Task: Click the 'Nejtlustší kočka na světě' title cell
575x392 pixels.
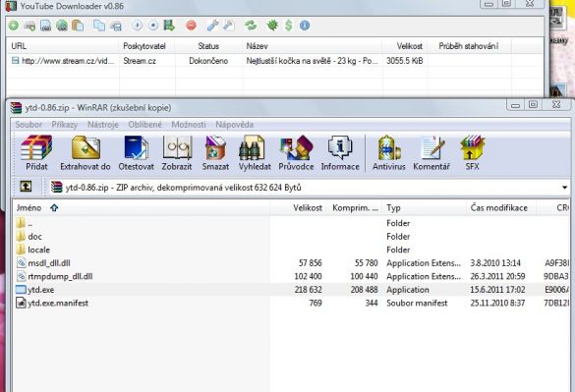Action: click(312, 61)
